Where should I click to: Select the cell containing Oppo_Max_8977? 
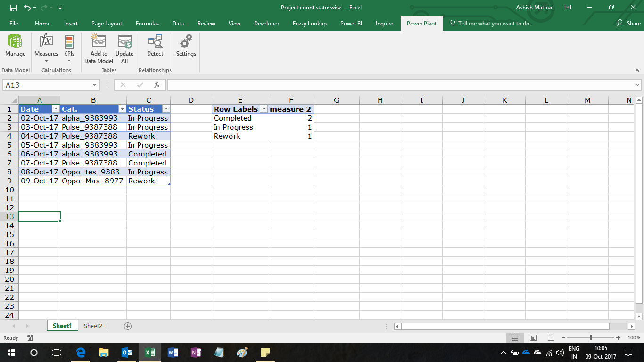(93, 181)
